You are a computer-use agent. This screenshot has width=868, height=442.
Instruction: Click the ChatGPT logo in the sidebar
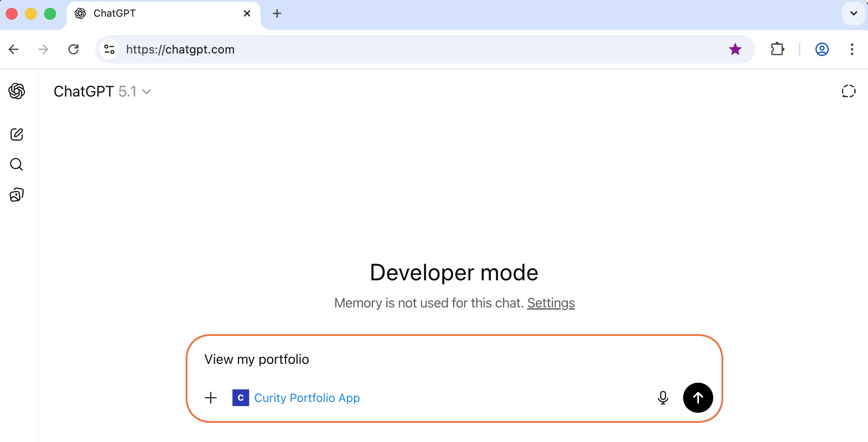[x=16, y=91]
